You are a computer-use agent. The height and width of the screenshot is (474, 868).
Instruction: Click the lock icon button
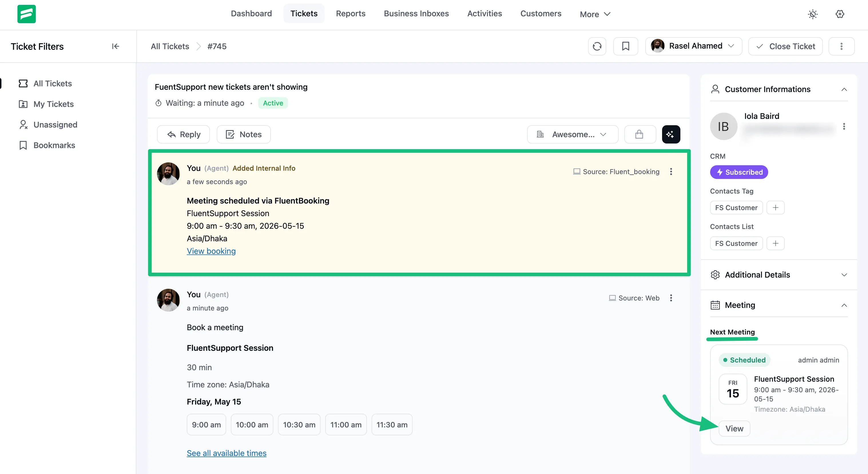(x=640, y=134)
